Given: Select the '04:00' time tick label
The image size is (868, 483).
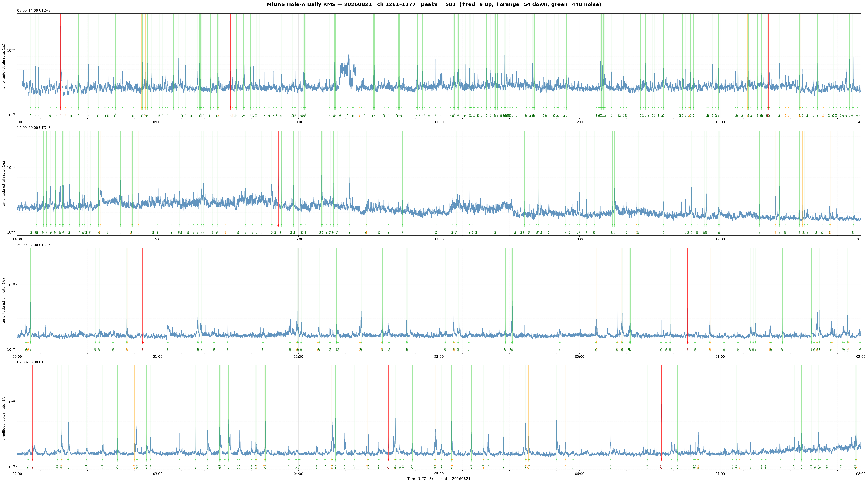Looking at the screenshot, I should (x=298, y=474).
